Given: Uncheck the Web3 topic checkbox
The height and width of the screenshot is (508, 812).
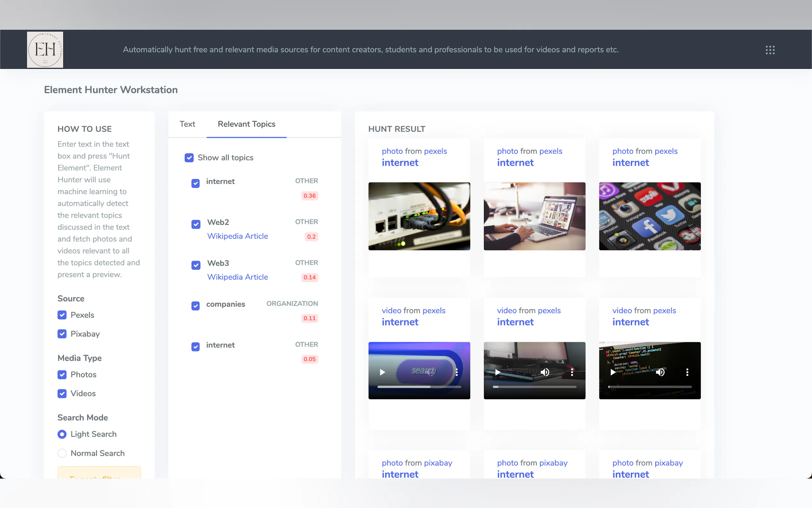Looking at the screenshot, I should [196, 265].
